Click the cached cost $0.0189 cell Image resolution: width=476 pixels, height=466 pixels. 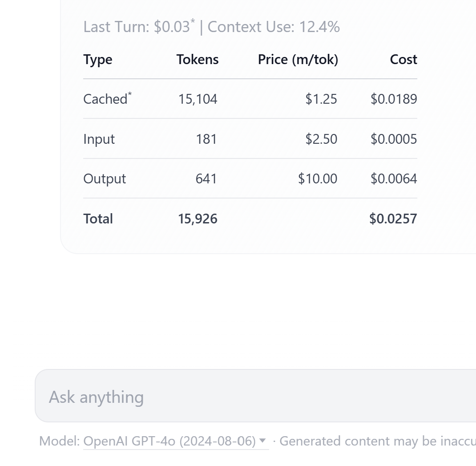tap(394, 99)
